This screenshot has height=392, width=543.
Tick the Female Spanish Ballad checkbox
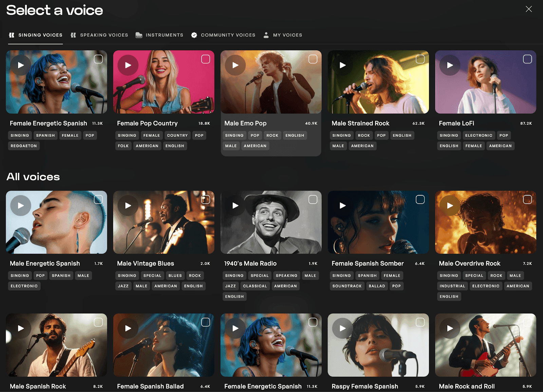tap(206, 322)
